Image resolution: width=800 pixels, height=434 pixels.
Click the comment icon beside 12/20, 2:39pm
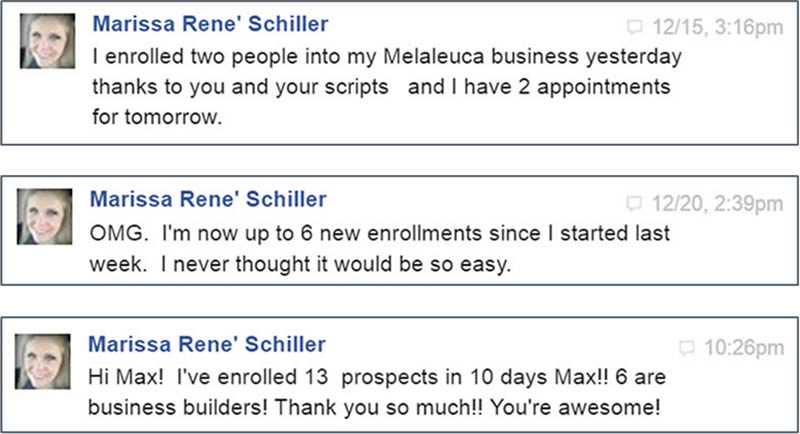click(633, 204)
